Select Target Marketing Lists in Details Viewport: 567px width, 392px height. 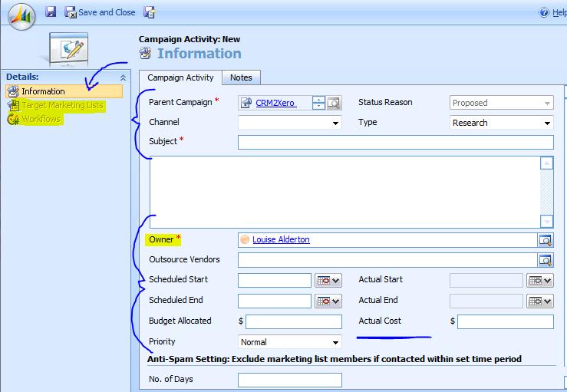61,105
